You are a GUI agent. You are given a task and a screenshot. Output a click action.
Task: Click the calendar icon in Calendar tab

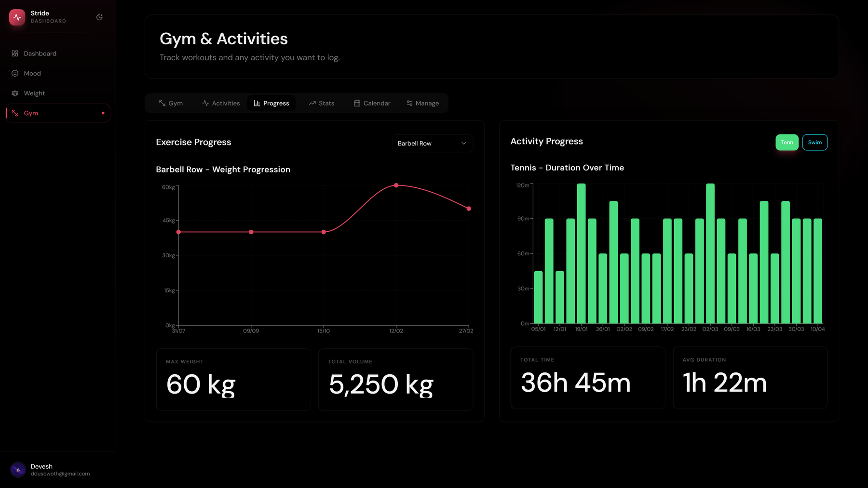coord(357,103)
